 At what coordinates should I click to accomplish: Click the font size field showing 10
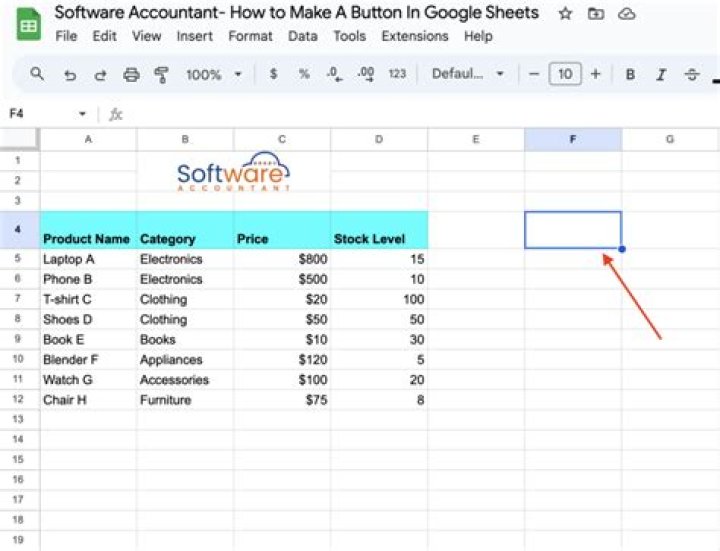pos(565,74)
